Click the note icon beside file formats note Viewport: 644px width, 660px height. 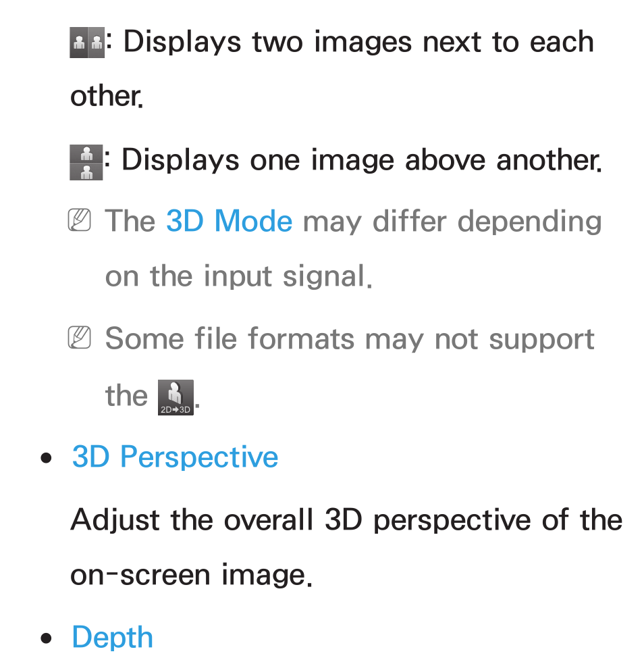point(80,337)
